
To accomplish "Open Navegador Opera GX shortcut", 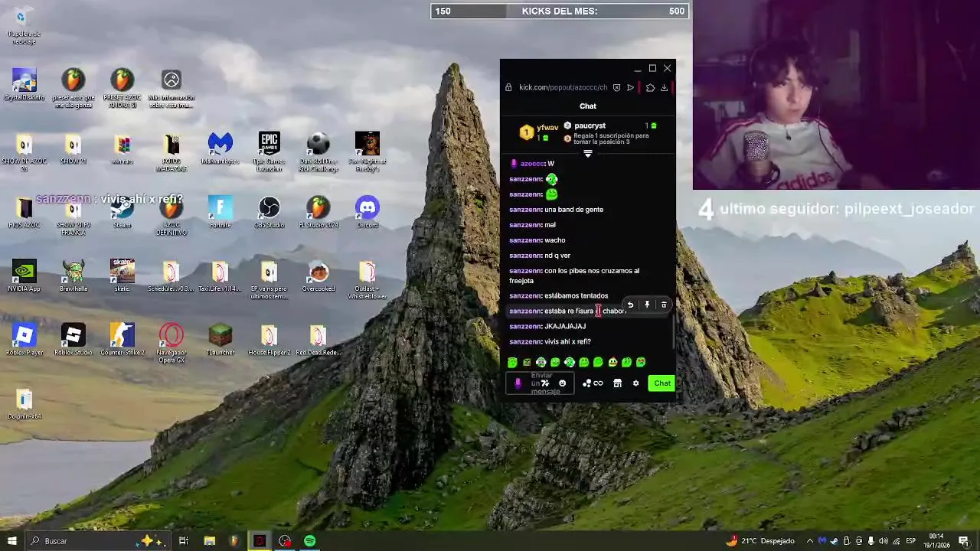I will tap(171, 343).
